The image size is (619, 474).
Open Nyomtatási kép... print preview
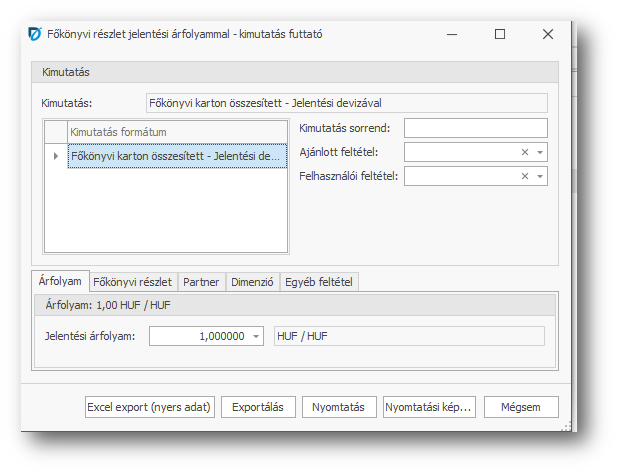(429, 407)
